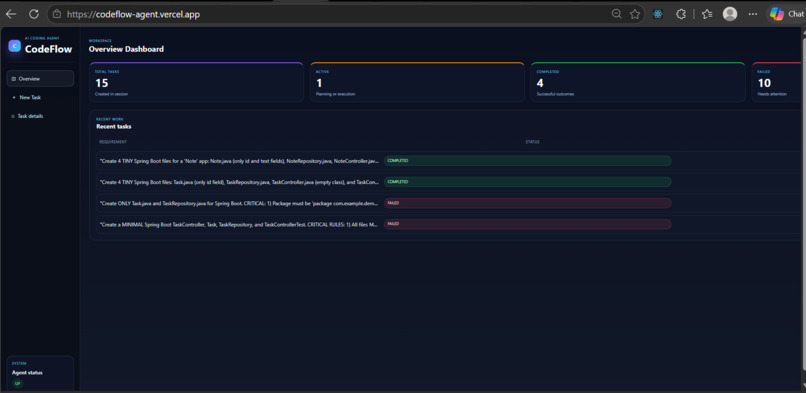806x393 pixels.
Task: Open the 'Create ONLY Task.java' task row
Action: (447, 203)
